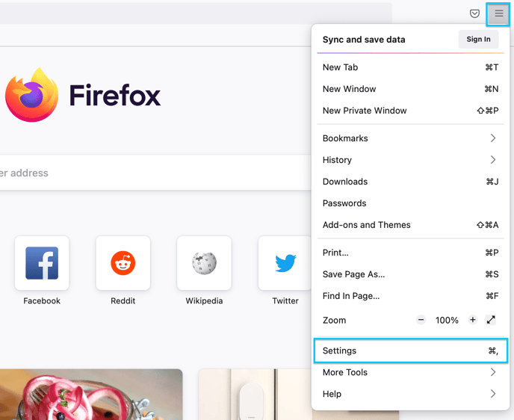Toggle full screen with the arrows icon
This screenshot has height=420, width=514.
[491, 320]
